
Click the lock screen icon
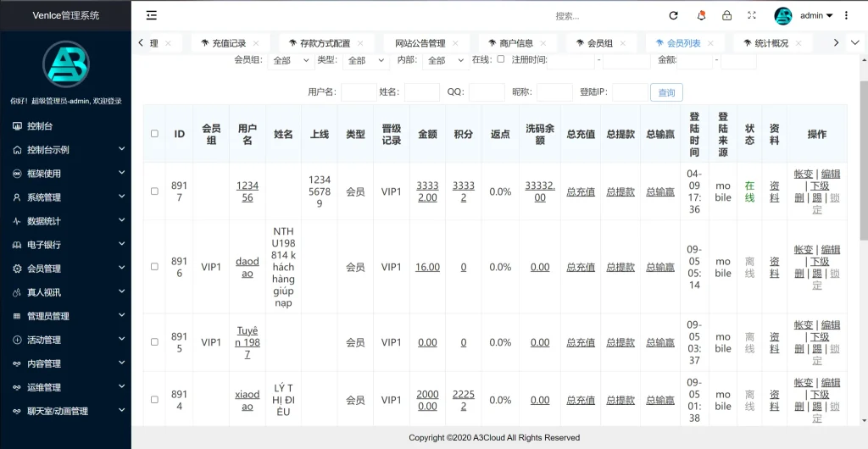(726, 15)
